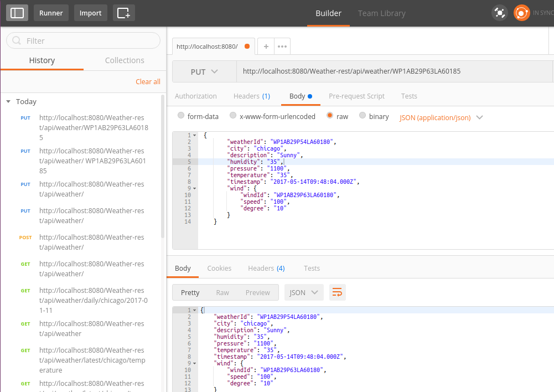Image resolution: width=554 pixels, height=392 pixels.
Task: Toggle the sidebar layout icon top left
Action: pyautogui.click(x=17, y=12)
